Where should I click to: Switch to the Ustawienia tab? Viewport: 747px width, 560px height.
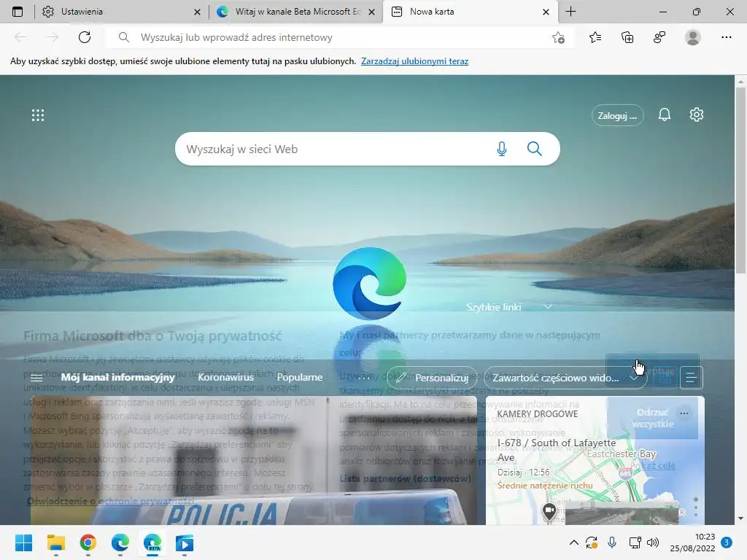(x=120, y=12)
